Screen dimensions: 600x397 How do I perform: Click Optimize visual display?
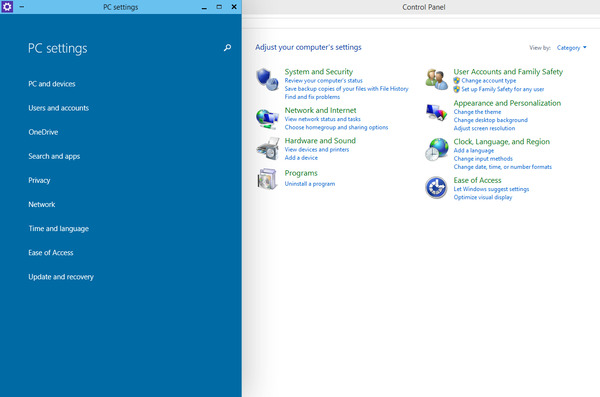[483, 197]
